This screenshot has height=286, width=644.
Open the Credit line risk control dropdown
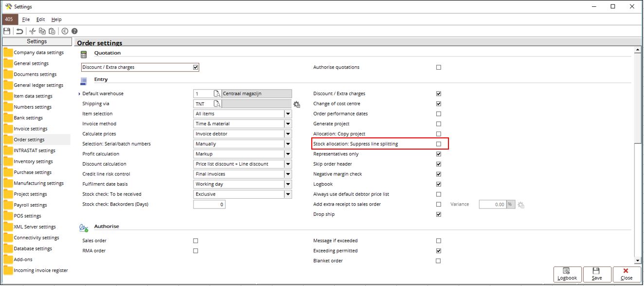[x=288, y=174]
